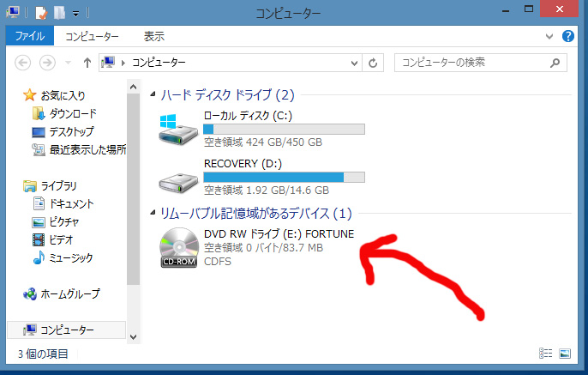Collapse the ハード ディスク ドライブ group
This screenshot has width=588, height=375.
click(153, 94)
